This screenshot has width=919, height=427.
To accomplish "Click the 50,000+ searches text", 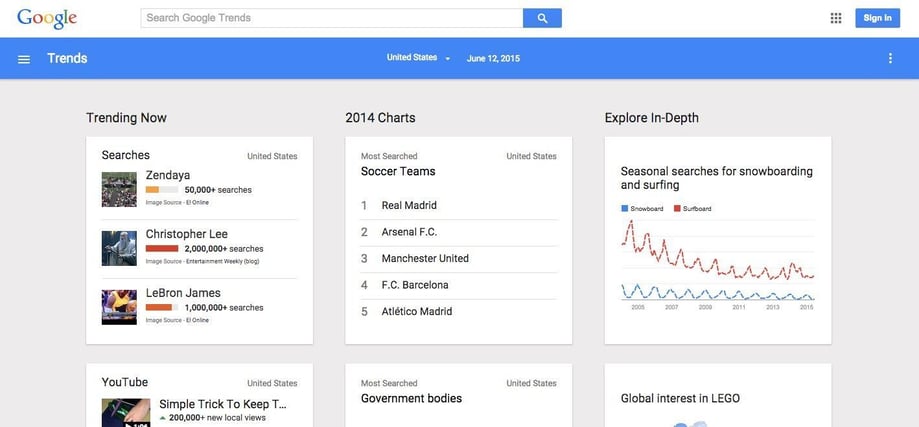I will click(218, 190).
